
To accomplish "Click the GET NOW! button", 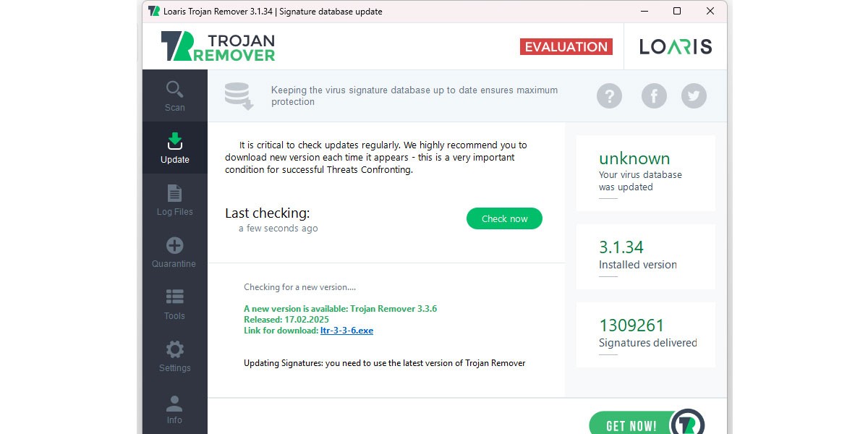I will pos(646,423).
